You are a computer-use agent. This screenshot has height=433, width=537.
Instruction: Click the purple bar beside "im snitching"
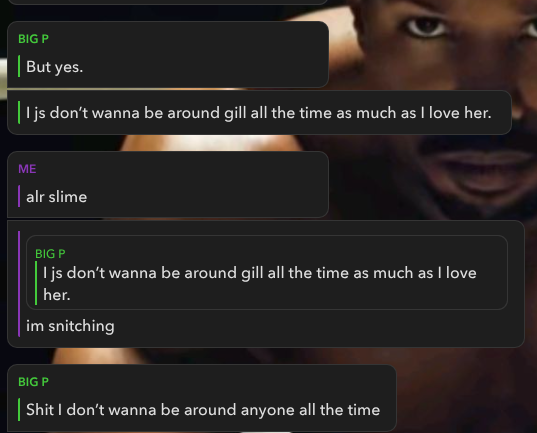19,284
